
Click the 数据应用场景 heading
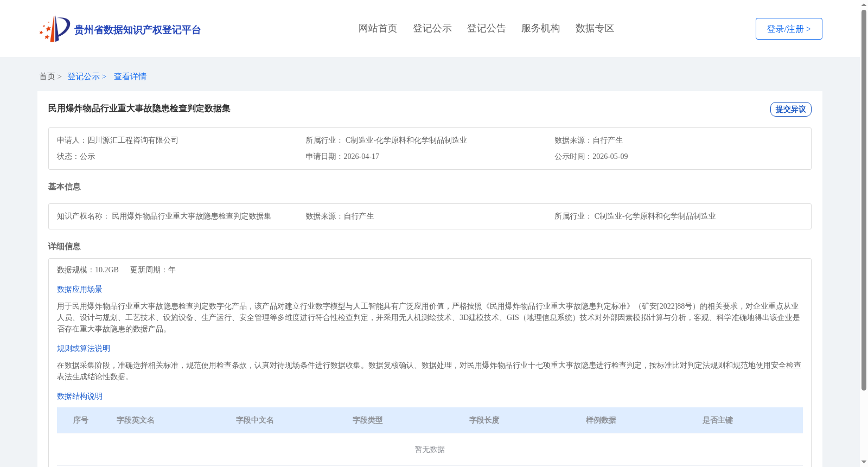80,289
